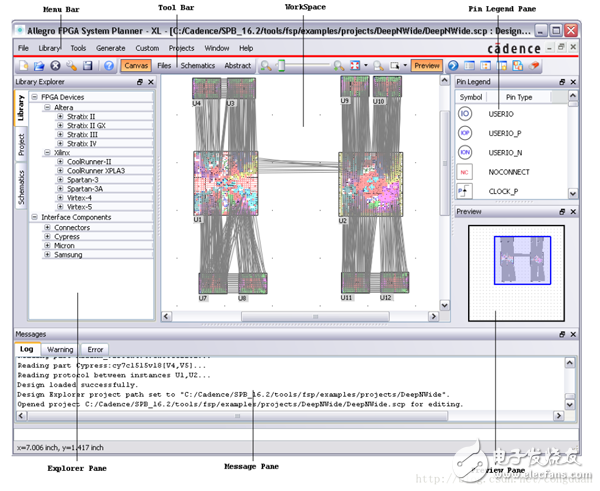Image resolution: width=600 pixels, height=491 pixels.
Task: Open the Library menu
Action: [49, 48]
